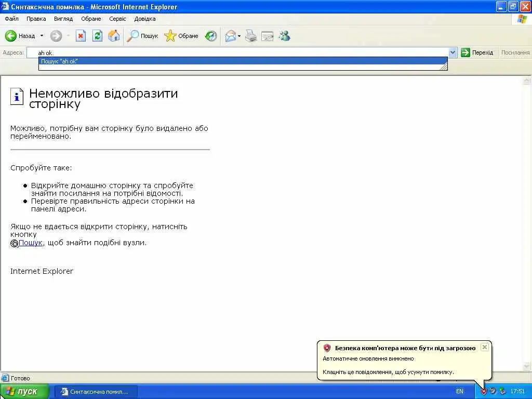Go to the home page icon
The image size is (532, 399).
[x=114, y=36]
